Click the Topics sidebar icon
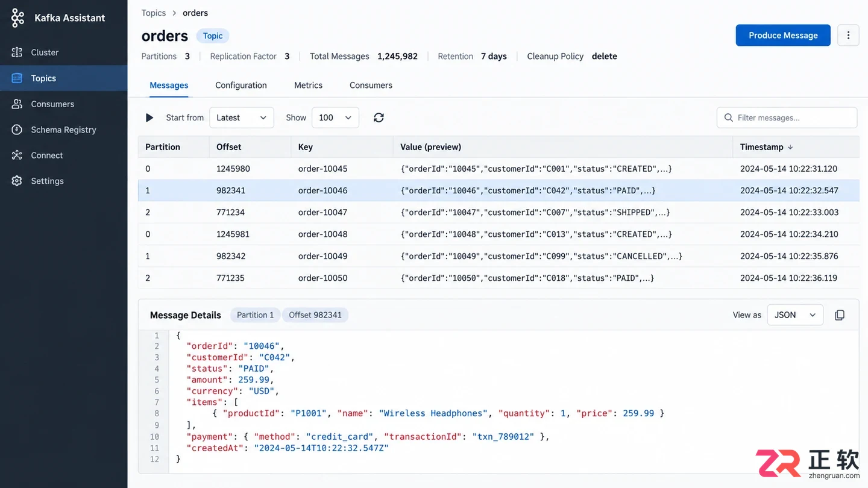Image resolution: width=868 pixels, height=488 pixels. point(17,78)
